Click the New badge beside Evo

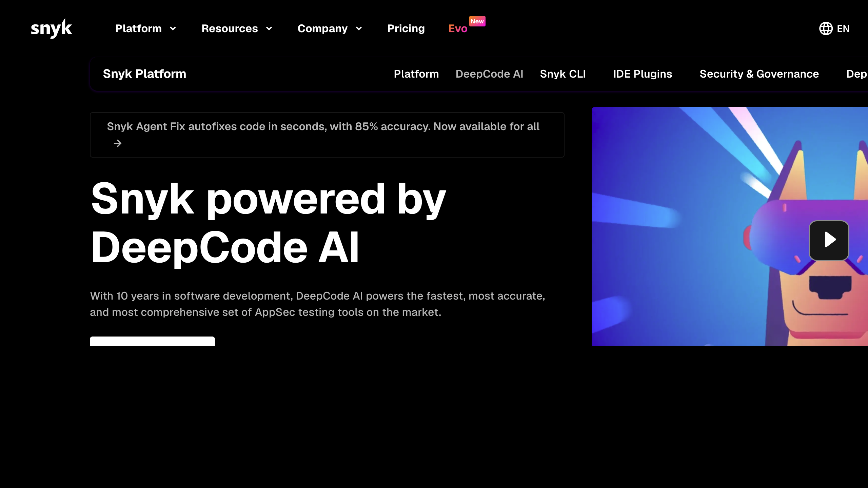click(477, 21)
